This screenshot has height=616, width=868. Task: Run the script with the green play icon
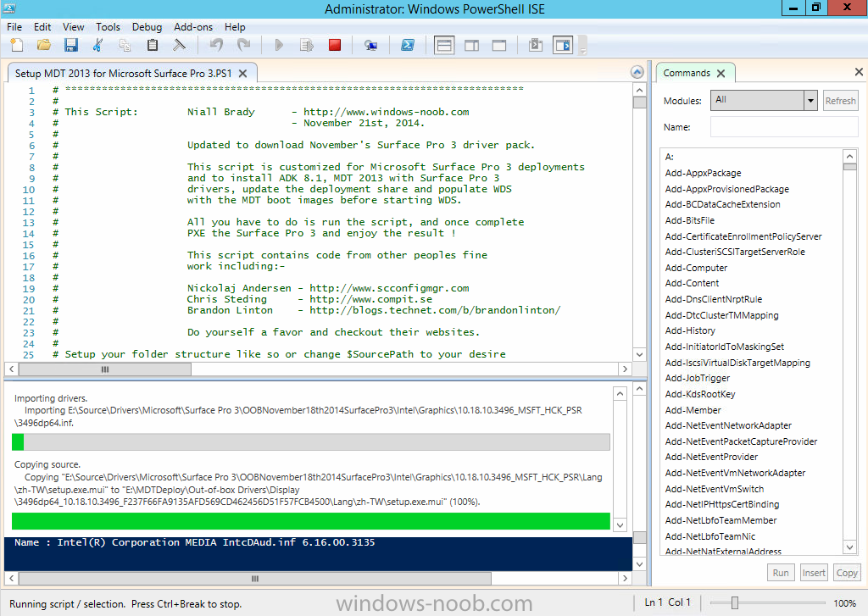[279, 45]
